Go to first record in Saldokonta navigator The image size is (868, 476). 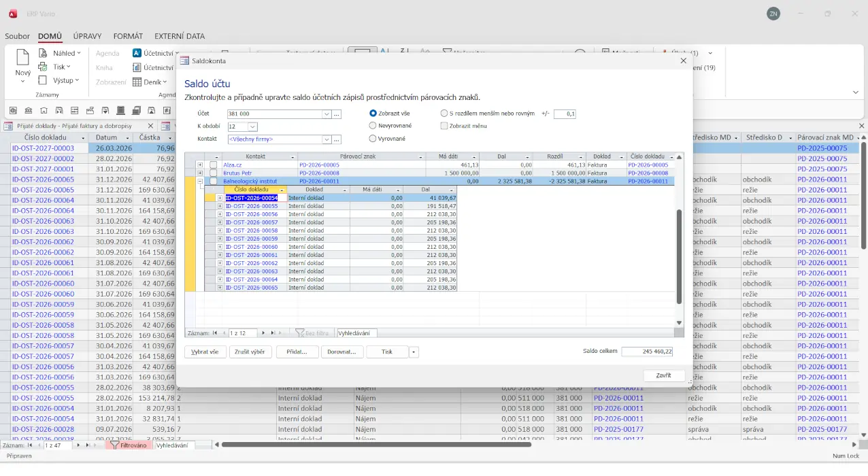pyautogui.click(x=215, y=333)
